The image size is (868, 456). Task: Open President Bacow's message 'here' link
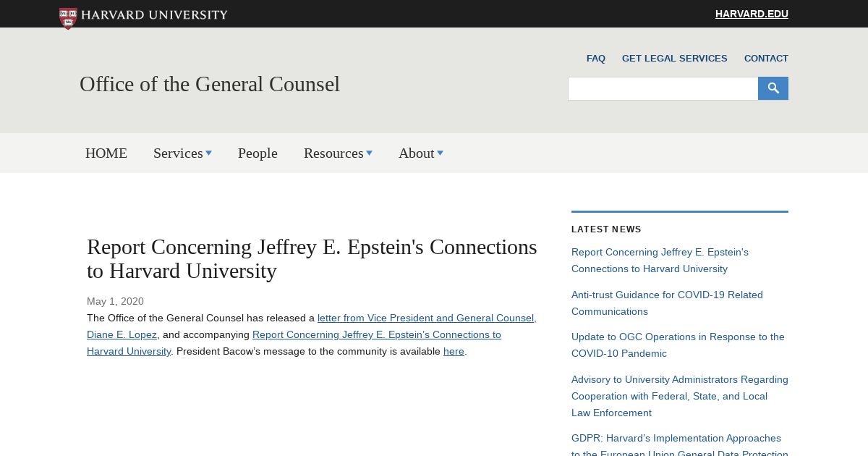click(454, 352)
